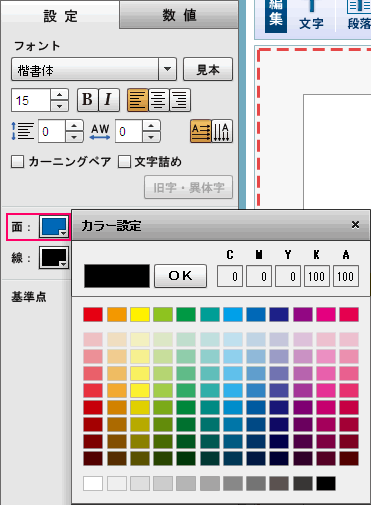Screen dimensions: 371x505
Task: Enable the カーニングペア checkbox
Action: [17, 162]
